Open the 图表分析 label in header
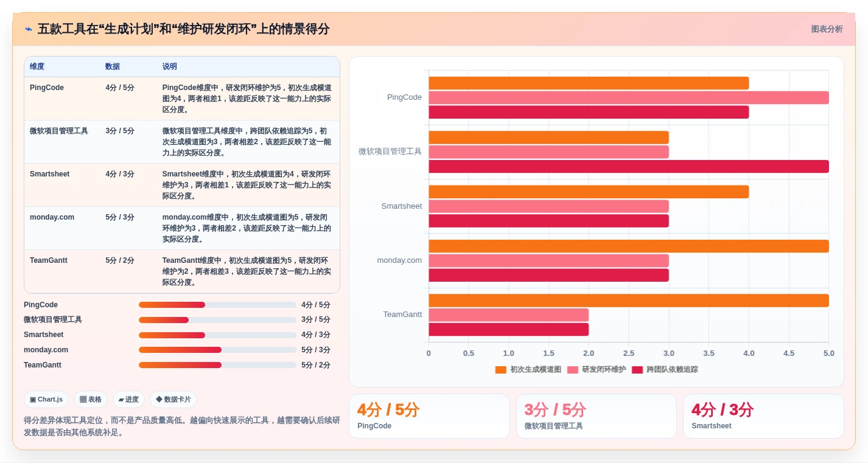 pos(827,29)
